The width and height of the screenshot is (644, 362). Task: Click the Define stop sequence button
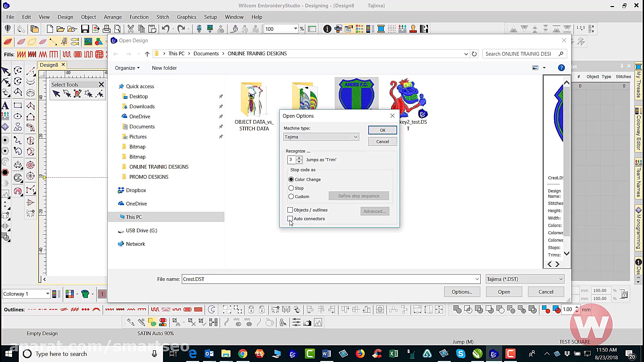(359, 196)
